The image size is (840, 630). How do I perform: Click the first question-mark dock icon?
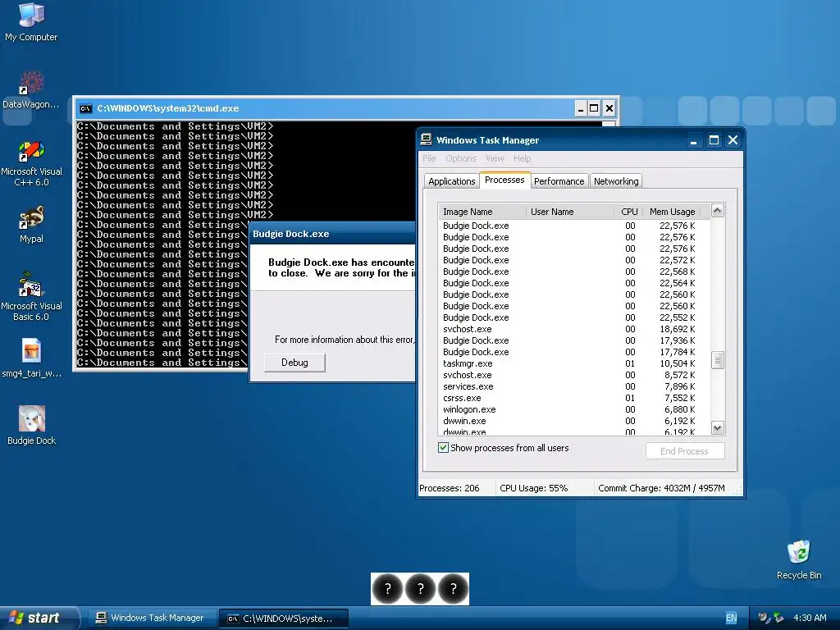click(387, 589)
